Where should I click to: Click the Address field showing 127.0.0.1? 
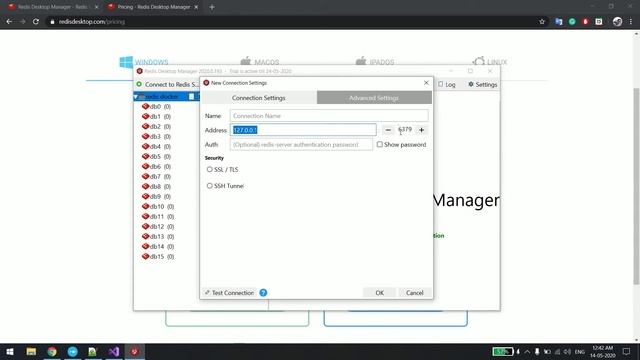point(303,130)
